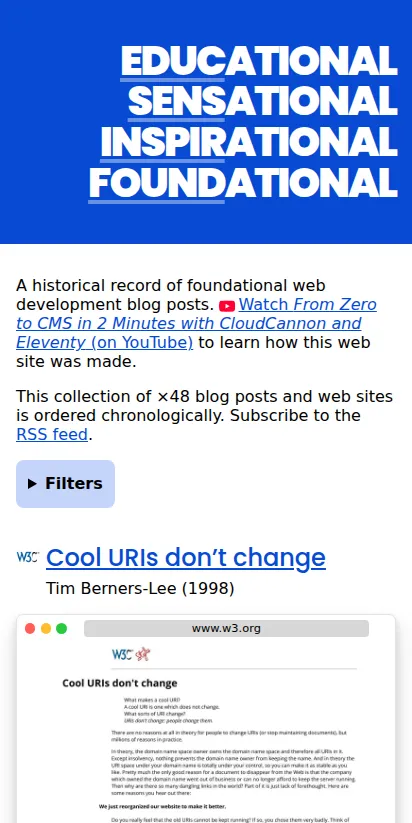Click the SENSATIONAL heading word

(x=263, y=101)
